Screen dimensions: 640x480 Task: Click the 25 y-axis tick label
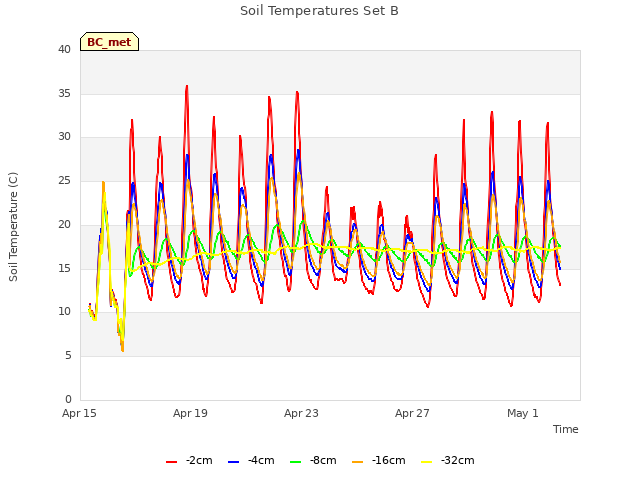[64, 181]
